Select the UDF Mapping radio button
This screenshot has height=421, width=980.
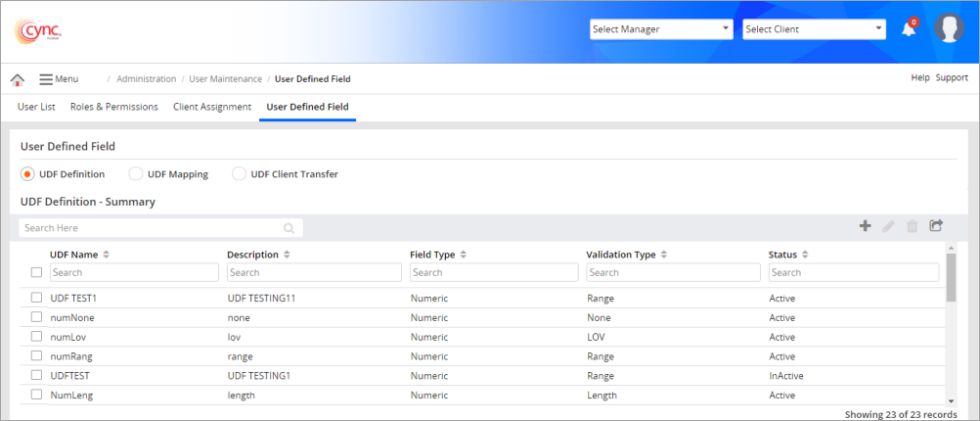136,174
